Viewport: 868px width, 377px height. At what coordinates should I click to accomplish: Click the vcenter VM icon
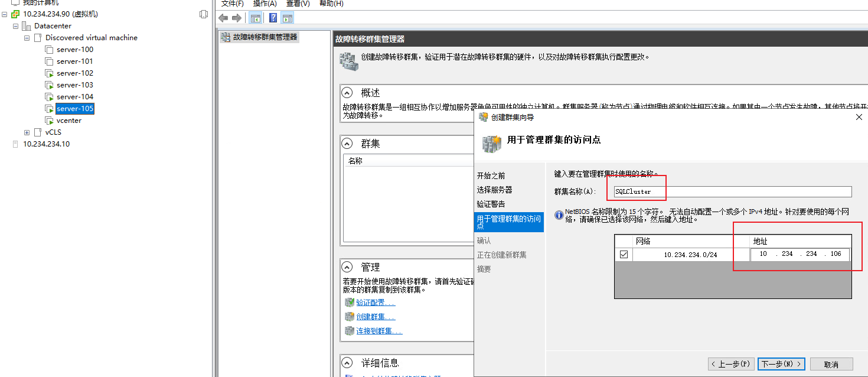coord(49,121)
